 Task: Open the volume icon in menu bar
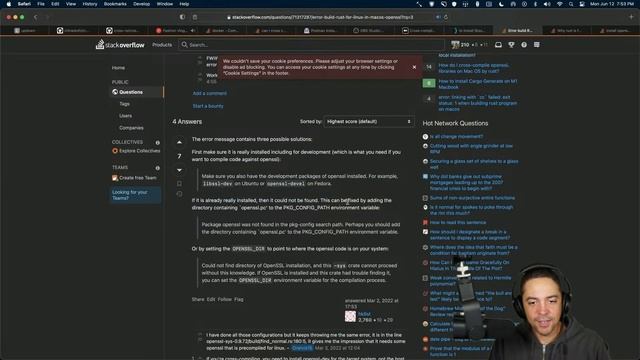pyautogui.click(x=547, y=4)
